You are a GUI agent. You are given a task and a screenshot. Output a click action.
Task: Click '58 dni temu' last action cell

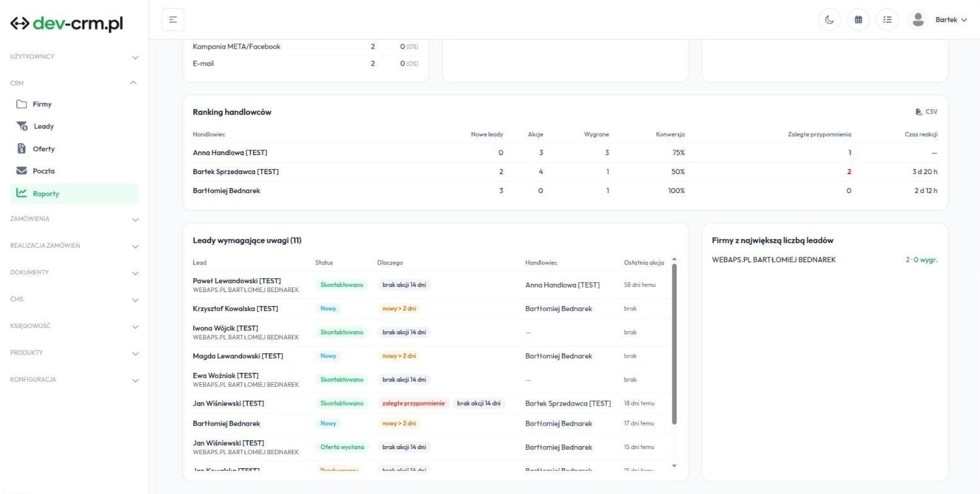coord(639,285)
